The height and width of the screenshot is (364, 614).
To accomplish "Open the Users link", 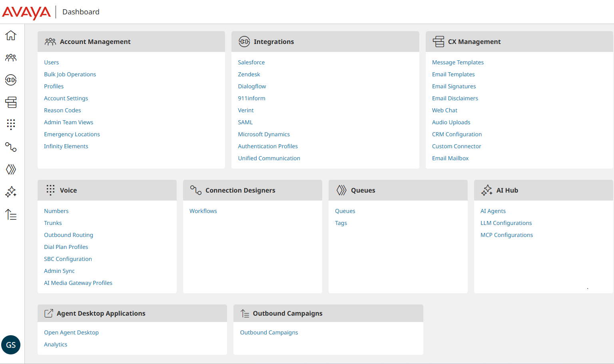I will pos(51,62).
